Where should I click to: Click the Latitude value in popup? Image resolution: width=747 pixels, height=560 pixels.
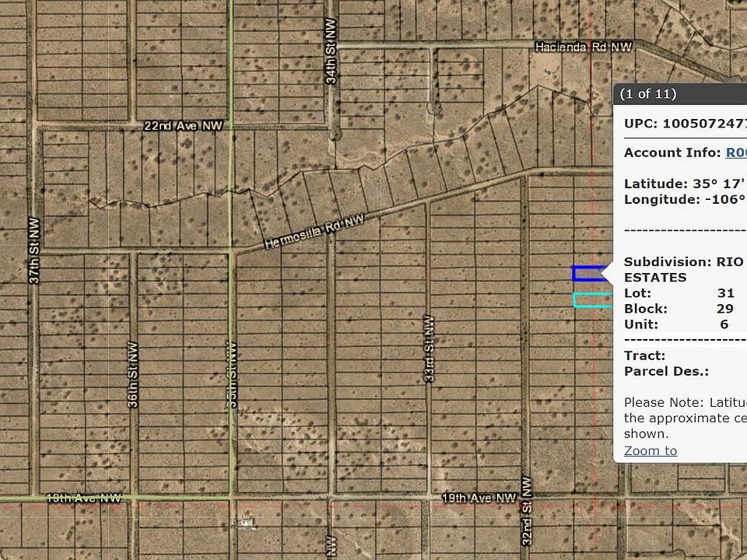pos(720,184)
